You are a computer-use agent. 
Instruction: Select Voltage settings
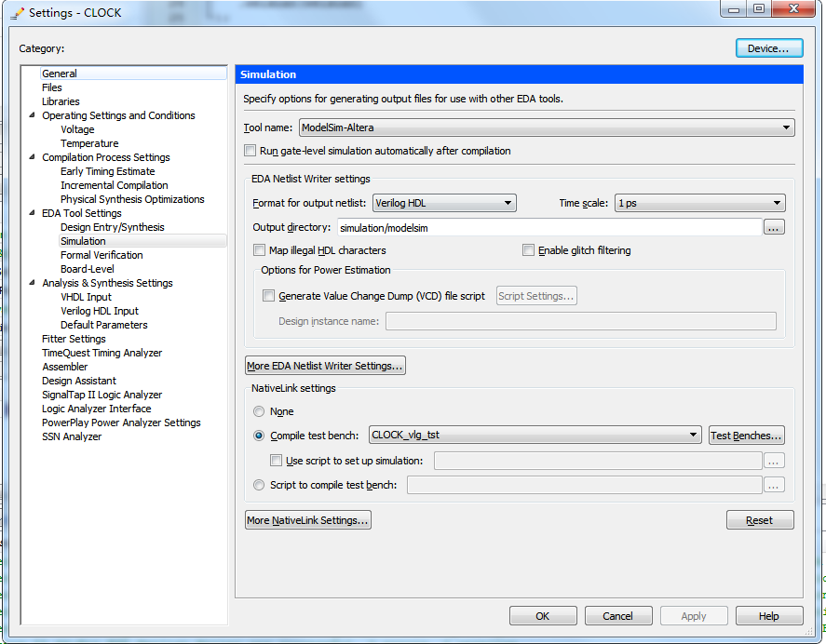click(77, 129)
